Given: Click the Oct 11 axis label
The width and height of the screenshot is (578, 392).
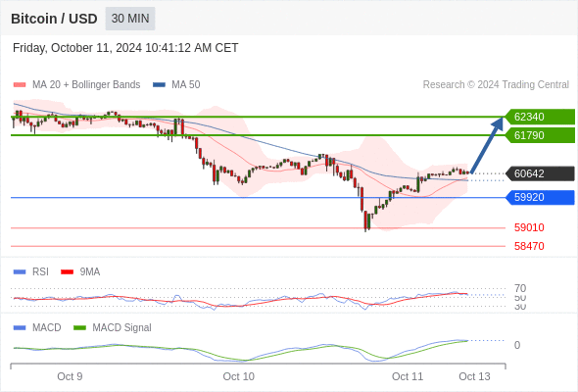Looking at the screenshot, I should pyautogui.click(x=408, y=376).
